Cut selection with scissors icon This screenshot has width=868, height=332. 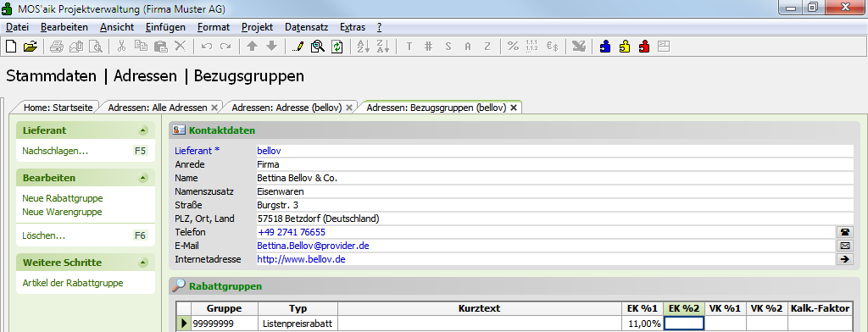121,47
